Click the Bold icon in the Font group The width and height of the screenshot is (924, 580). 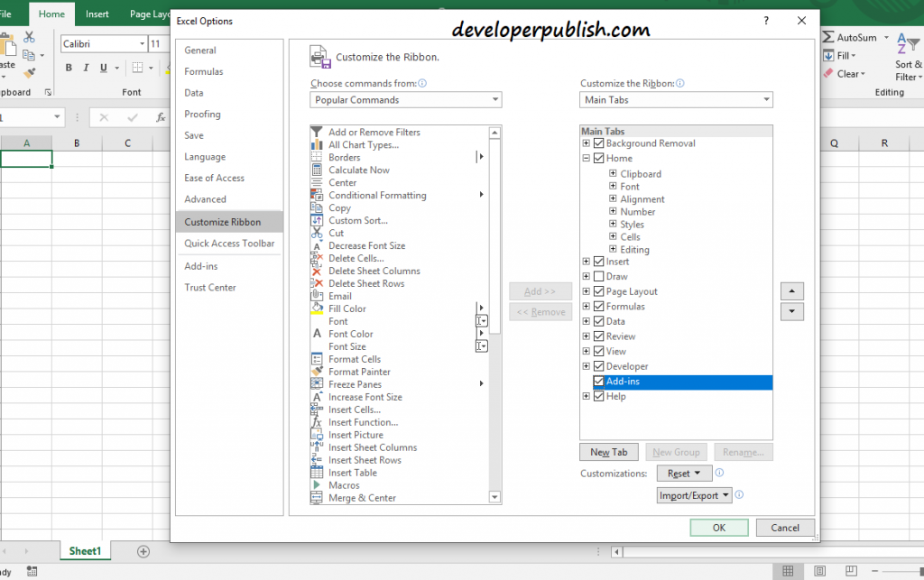pos(68,67)
